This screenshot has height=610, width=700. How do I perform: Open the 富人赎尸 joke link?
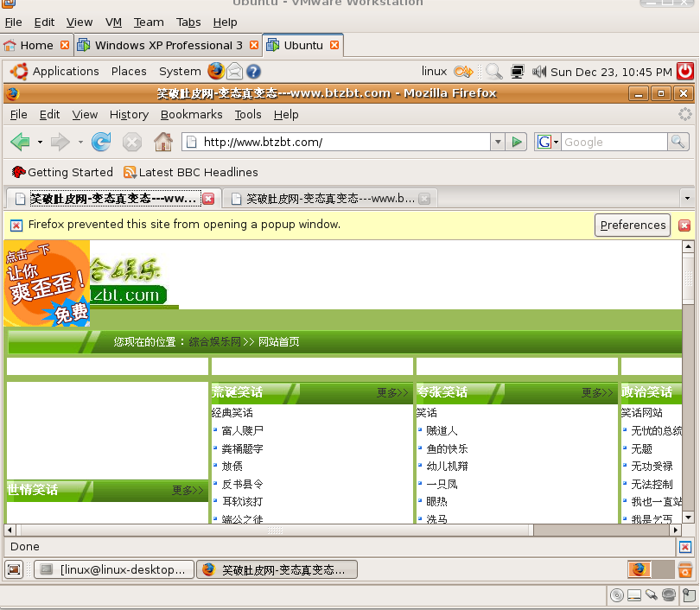click(x=243, y=430)
